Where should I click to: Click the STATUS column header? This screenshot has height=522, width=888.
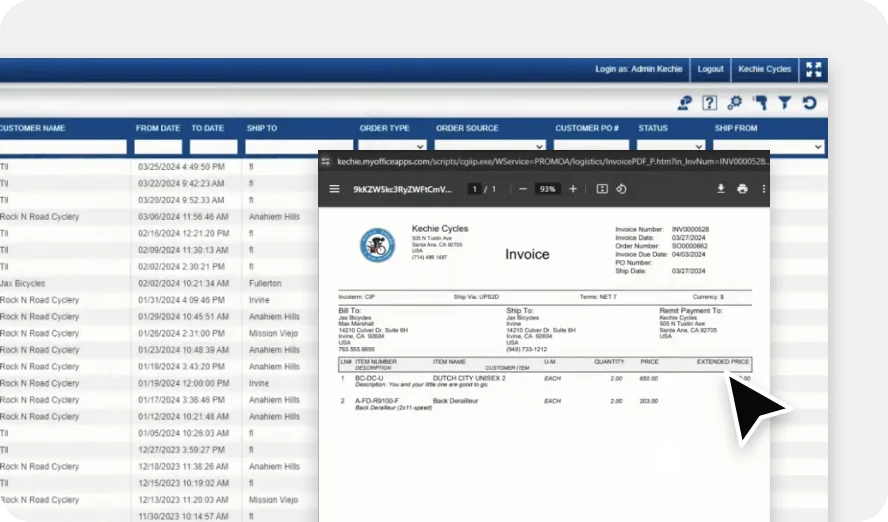(x=653, y=128)
